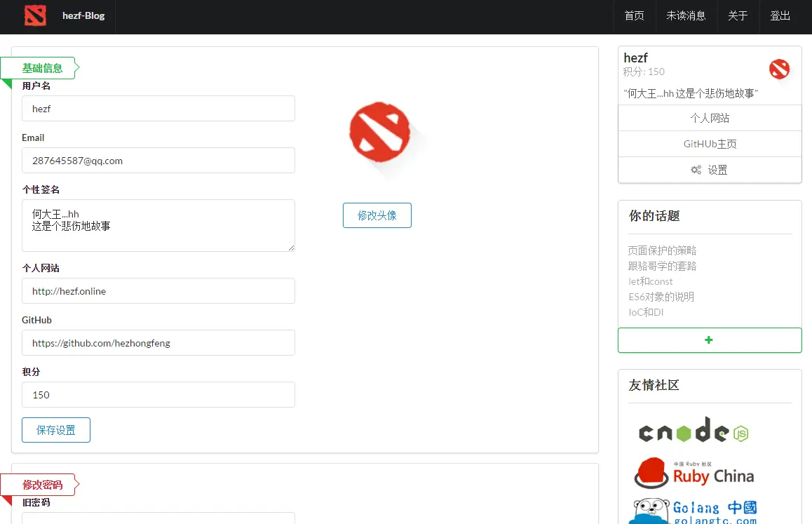
Task: Save profile with the 保存设置 button
Action: click(x=56, y=429)
